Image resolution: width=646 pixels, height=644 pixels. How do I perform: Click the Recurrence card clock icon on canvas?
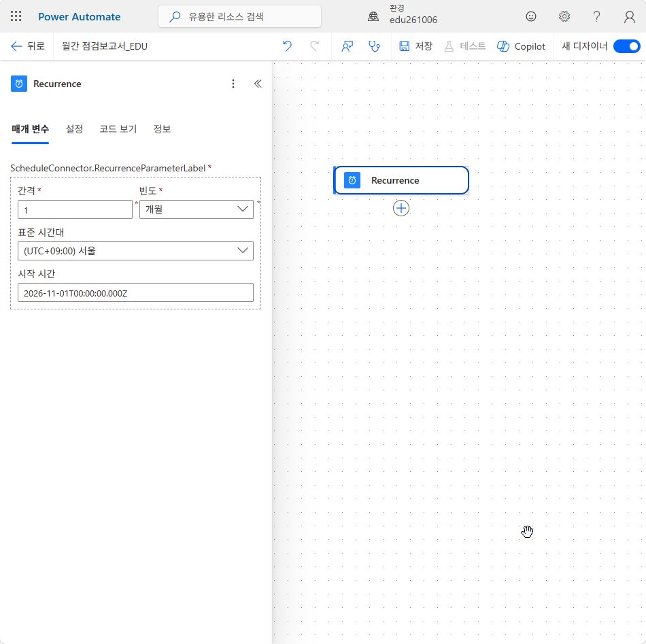(352, 180)
